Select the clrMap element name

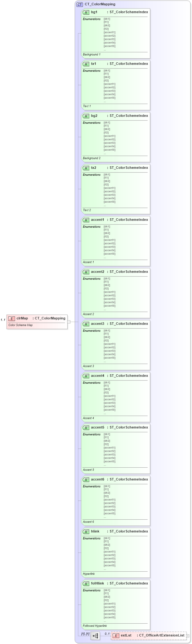(x=22, y=318)
